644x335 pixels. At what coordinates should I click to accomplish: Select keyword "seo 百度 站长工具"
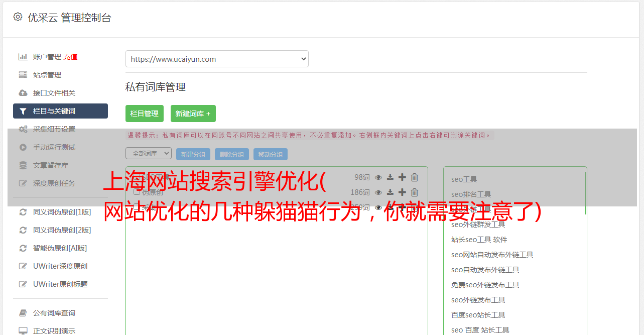click(x=480, y=330)
